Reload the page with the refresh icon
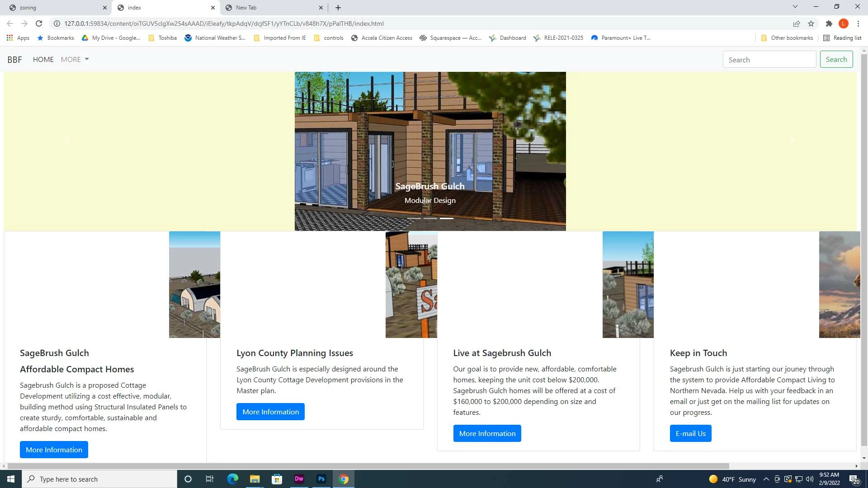This screenshot has height=488, width=868. (x=39, y=23)
